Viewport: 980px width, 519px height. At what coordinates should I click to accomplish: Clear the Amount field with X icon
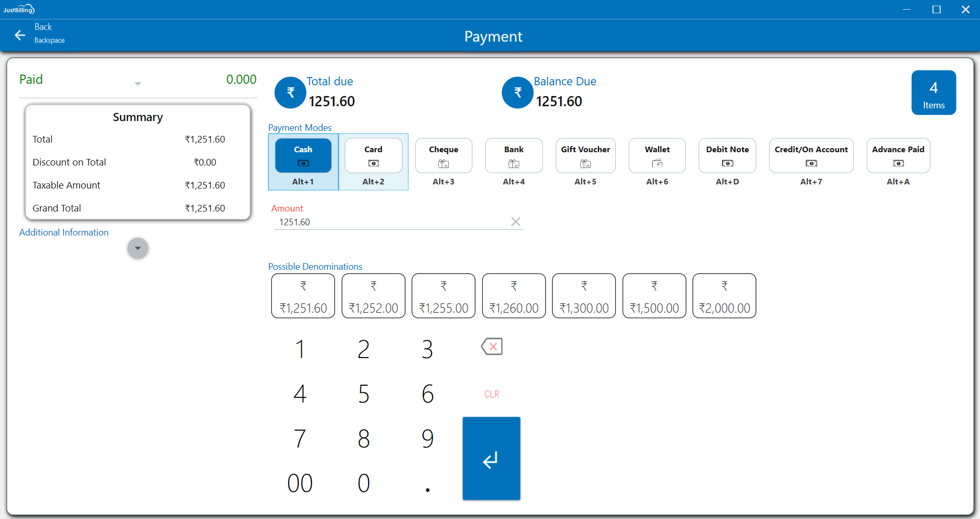[x=515, y=222]
